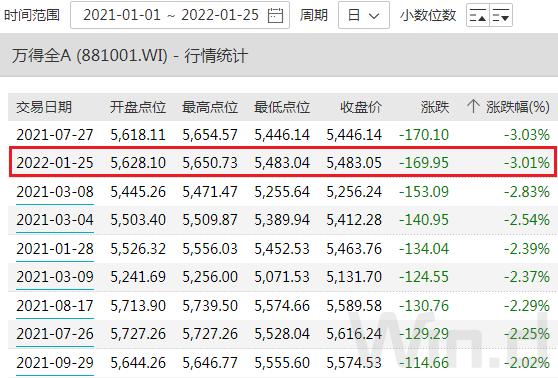Open the date link 2021-01-28
Viewport: 558px width, 378px height.
pos(55,249)
